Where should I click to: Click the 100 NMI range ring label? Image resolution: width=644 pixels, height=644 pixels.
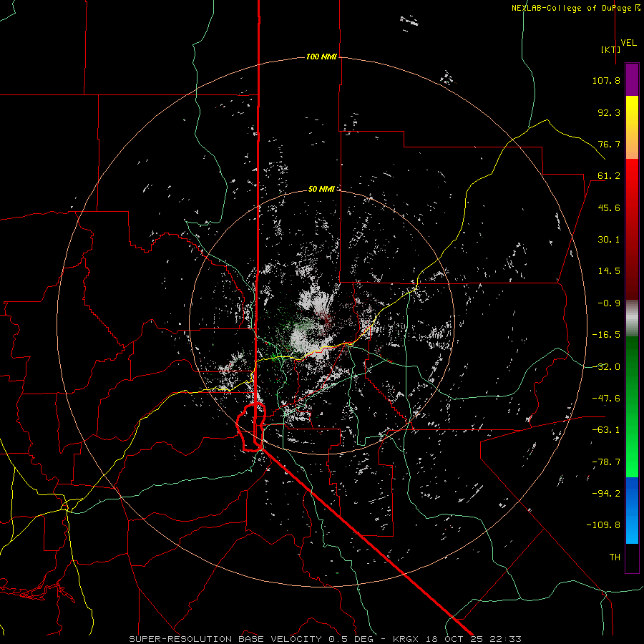click(321, 57)
